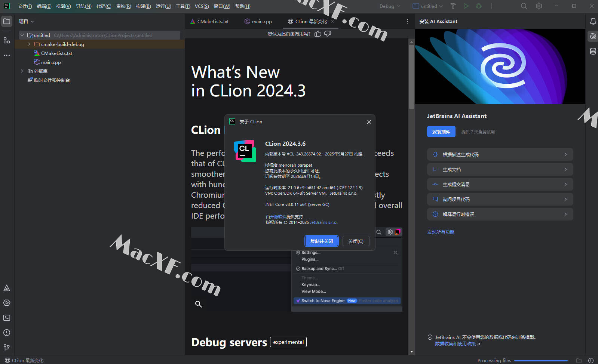Open the Navigate menu
Viewport: 598px width, 364px height.
coord(83,6)
